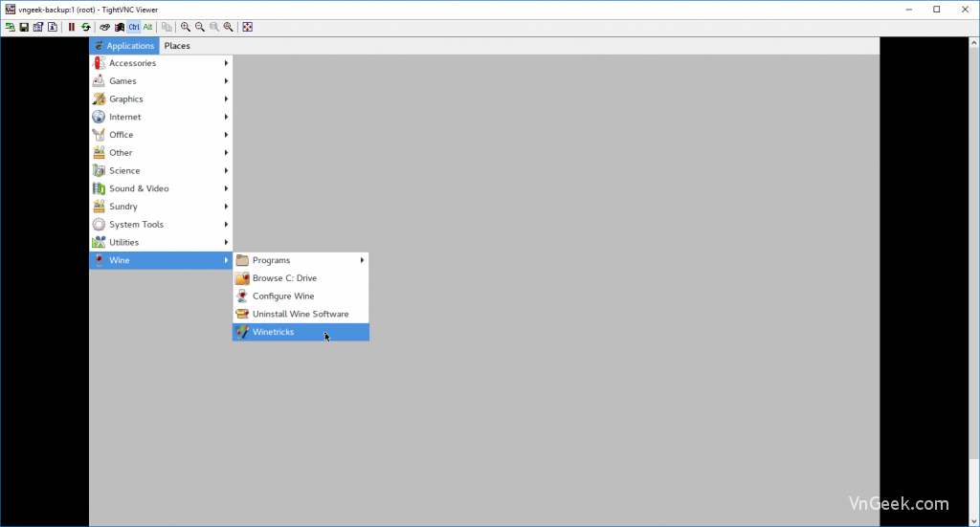The height and width of the screenshot is (527, 980).
Task: Click the System Tools gear icon
Action: pos(99,224)
